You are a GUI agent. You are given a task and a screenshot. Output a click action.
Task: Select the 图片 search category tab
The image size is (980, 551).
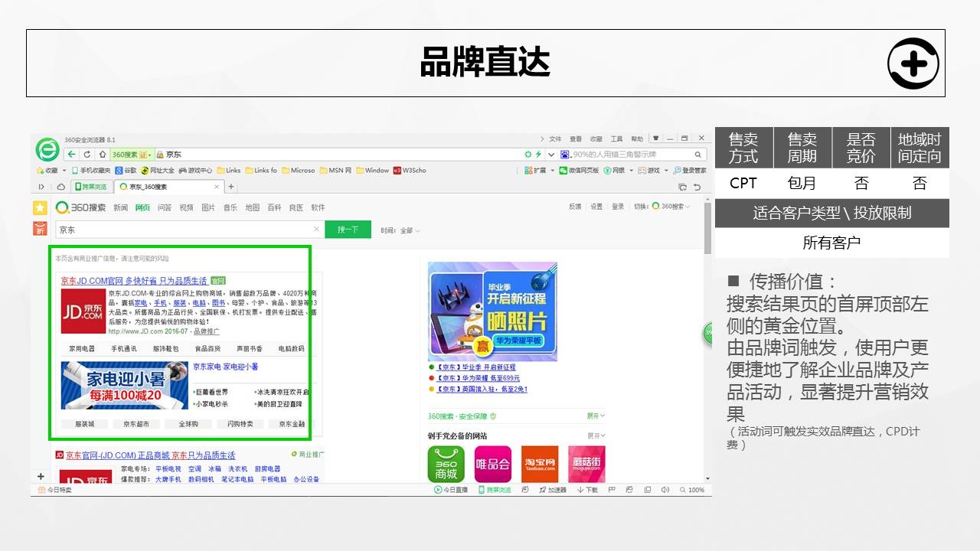[208, 207]
